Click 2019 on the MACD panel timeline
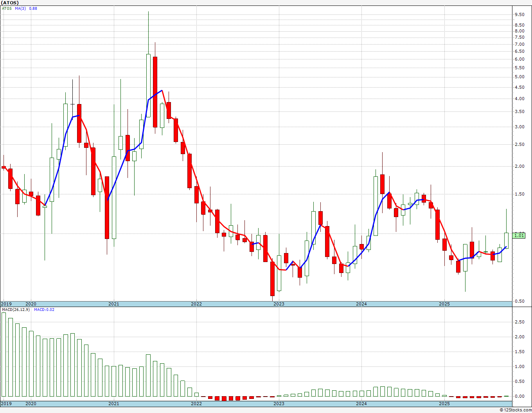This screenshot has height=413, width=532. click(x=6, y=404)
